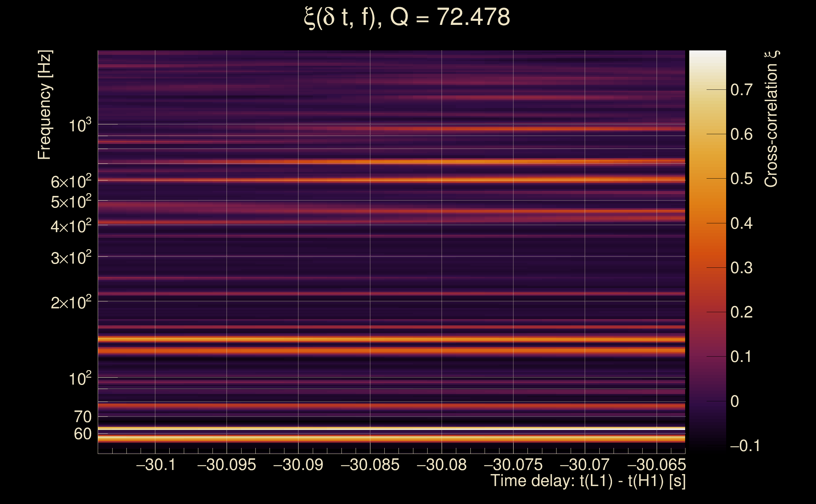
Task: Click the 60 Hz frequency tick label
Action: [x=82, y=434]
